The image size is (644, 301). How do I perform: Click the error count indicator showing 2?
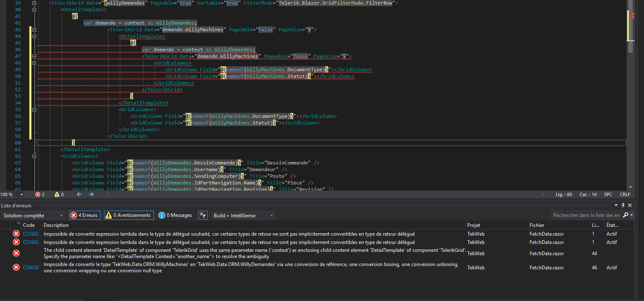click(40, 194)
